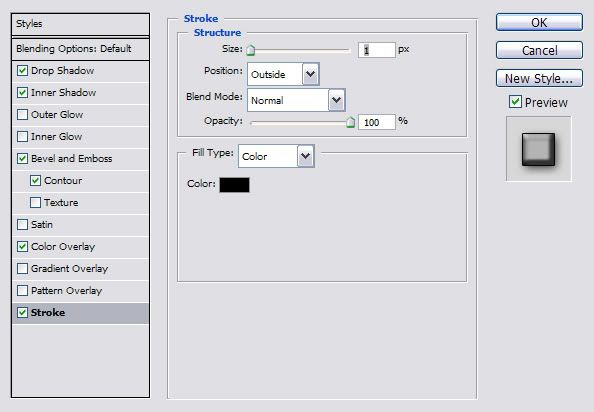Click the black stroke Color swatch

click(234, 185)
